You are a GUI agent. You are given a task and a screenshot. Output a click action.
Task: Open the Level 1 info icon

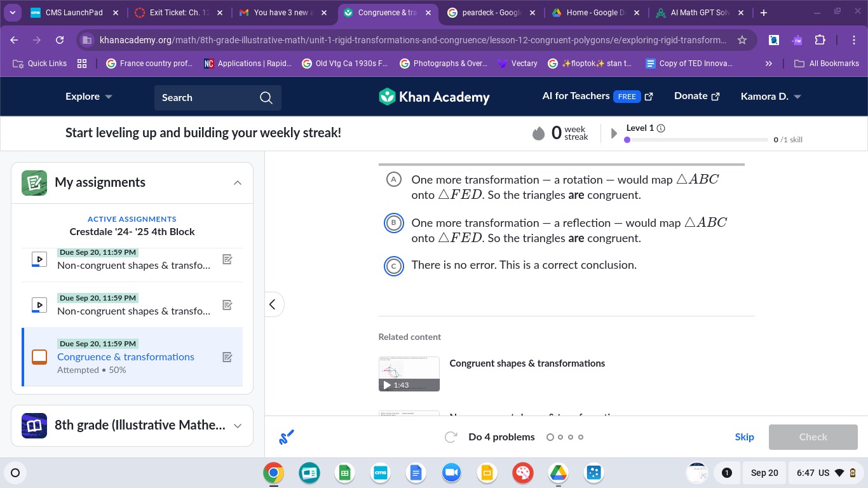[x=661, y=128]
